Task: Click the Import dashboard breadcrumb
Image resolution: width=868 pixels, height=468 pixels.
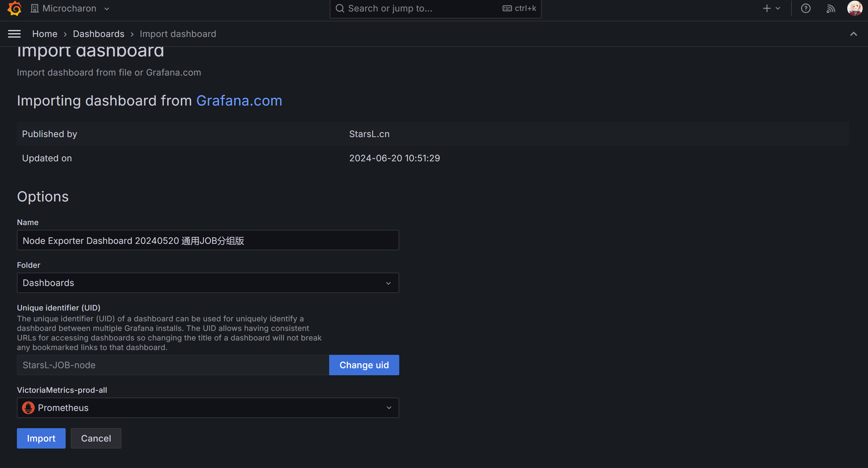Action: (177, 34)
